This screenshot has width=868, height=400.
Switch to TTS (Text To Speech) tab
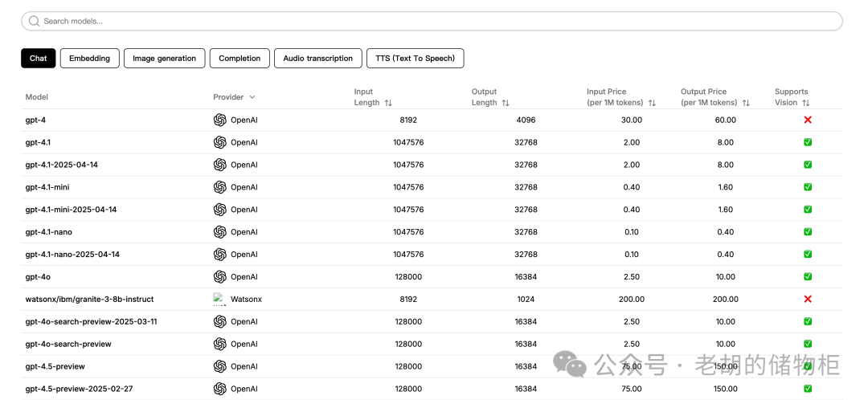[416, 58]
